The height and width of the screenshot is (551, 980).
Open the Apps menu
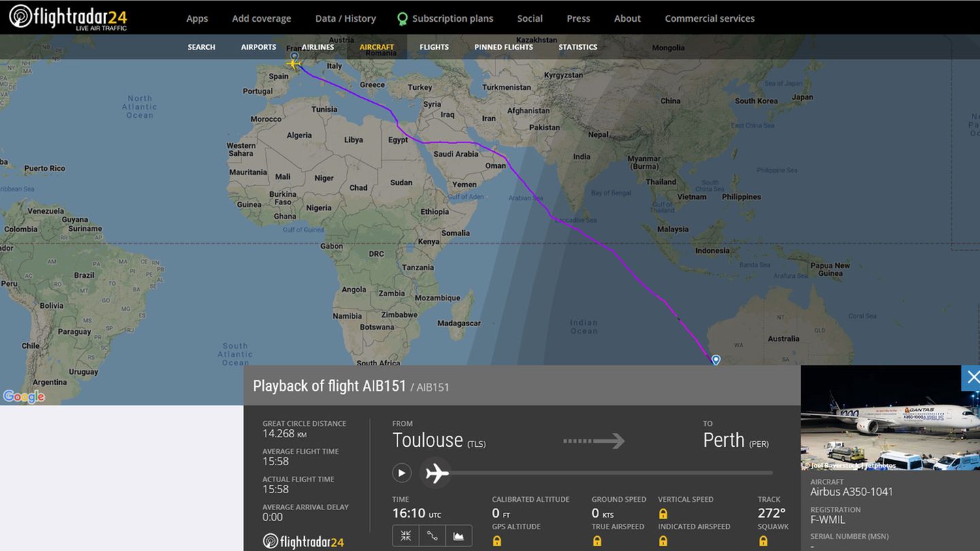click(x=197, y=18)
